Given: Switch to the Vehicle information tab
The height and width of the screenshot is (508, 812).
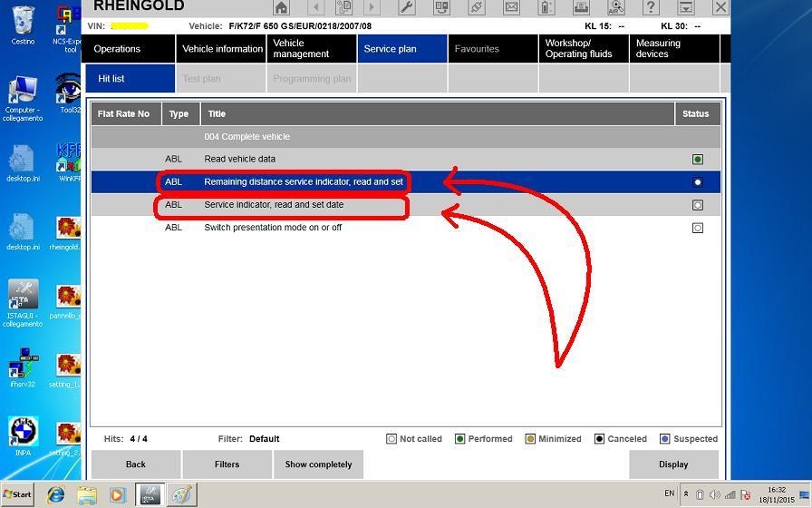Looking at the screenshot, I should point(221,49).
